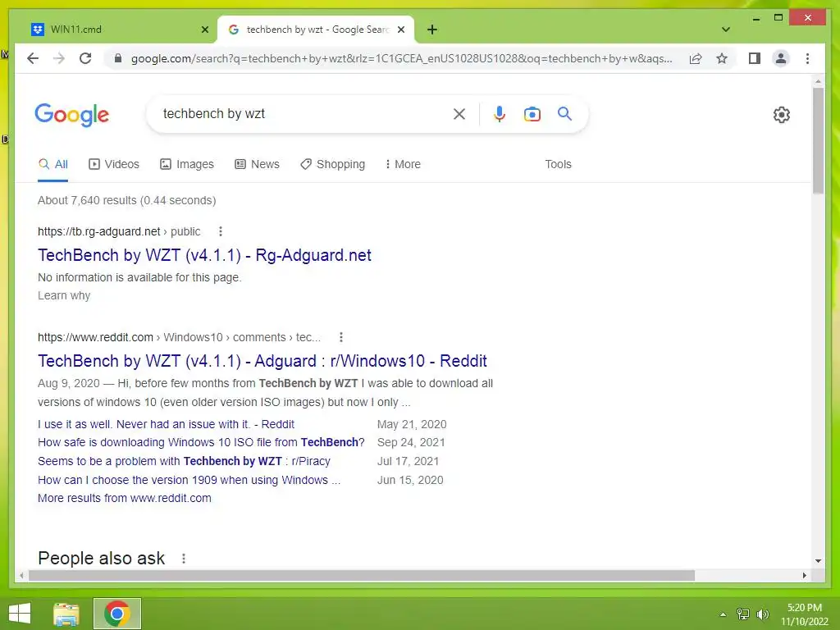Switch to Shopping results
The image size is (840, 630).
(333, 164)
